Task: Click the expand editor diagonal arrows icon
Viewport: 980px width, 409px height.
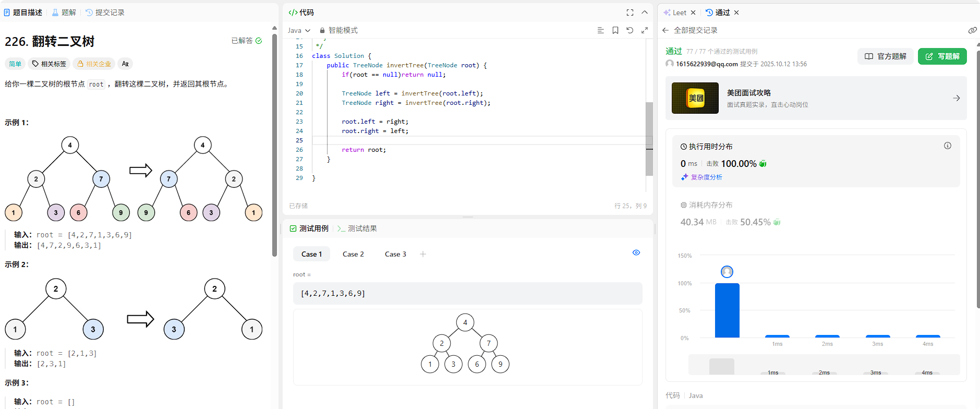Action: pos(645,30)
